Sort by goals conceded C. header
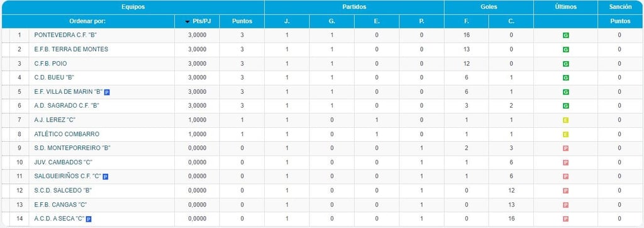644x228 pixels. click(x=511, y=21)
